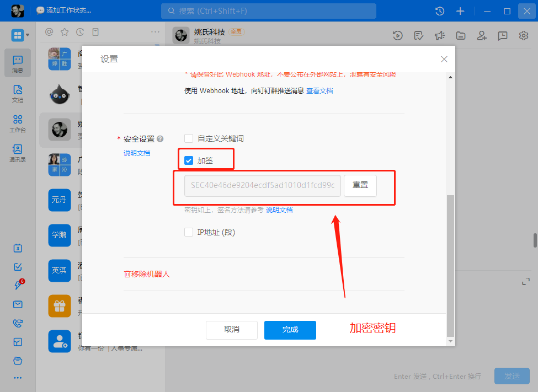Viewport: 538px width, 392px height.
Task: Click the star favorites filter icon
Action: [x=65, y=32]
